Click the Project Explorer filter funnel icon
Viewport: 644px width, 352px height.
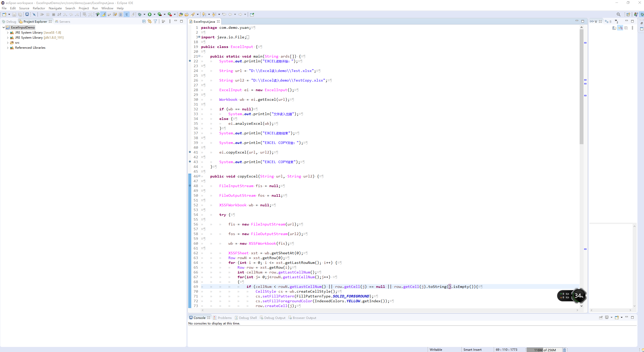click(155, 21)
